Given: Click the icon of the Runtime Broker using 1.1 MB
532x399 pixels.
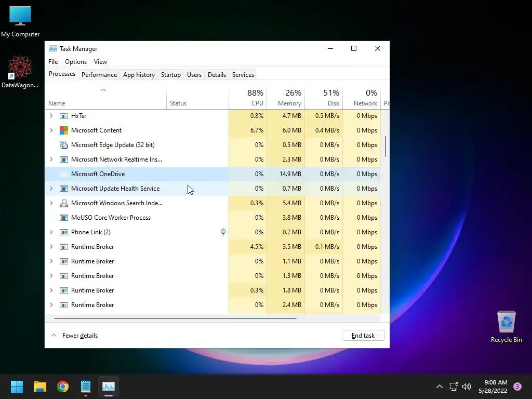Looking at the screenshot, I should pos(64,261).
